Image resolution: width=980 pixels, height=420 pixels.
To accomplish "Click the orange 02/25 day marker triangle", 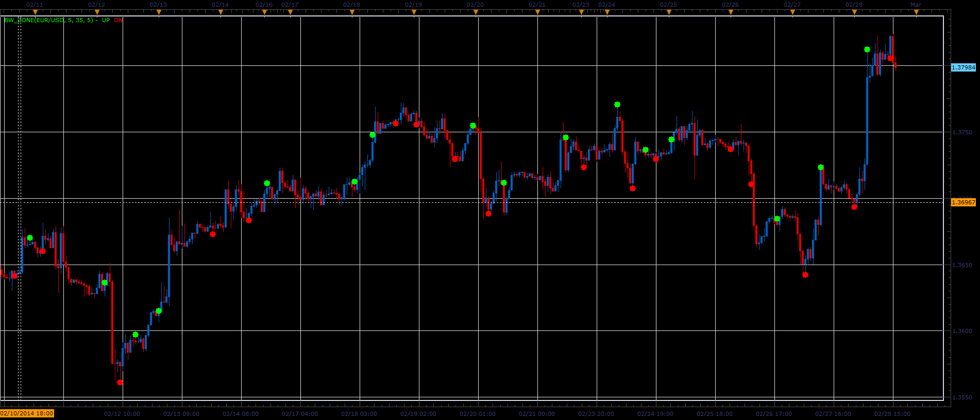I will (x=669, y=12).
